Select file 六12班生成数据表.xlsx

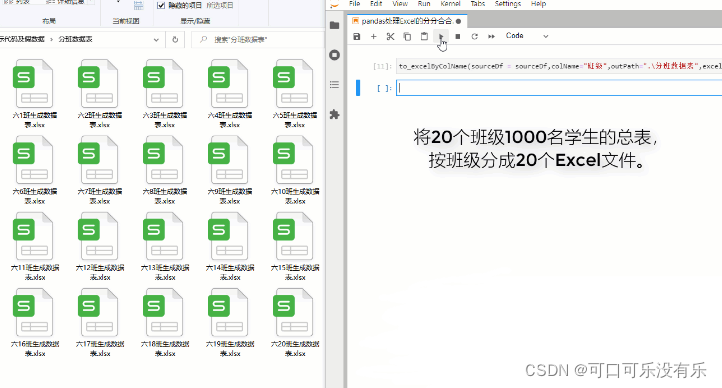99,247
